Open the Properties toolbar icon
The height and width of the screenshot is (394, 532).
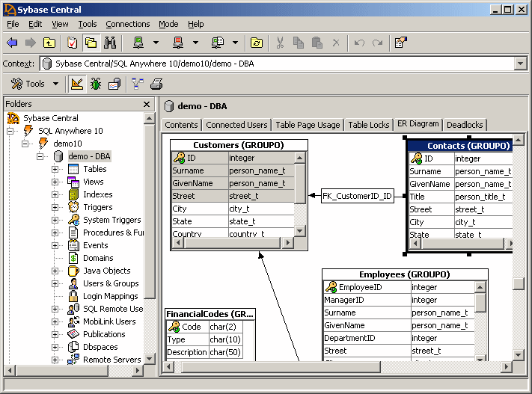coord(401,43)
